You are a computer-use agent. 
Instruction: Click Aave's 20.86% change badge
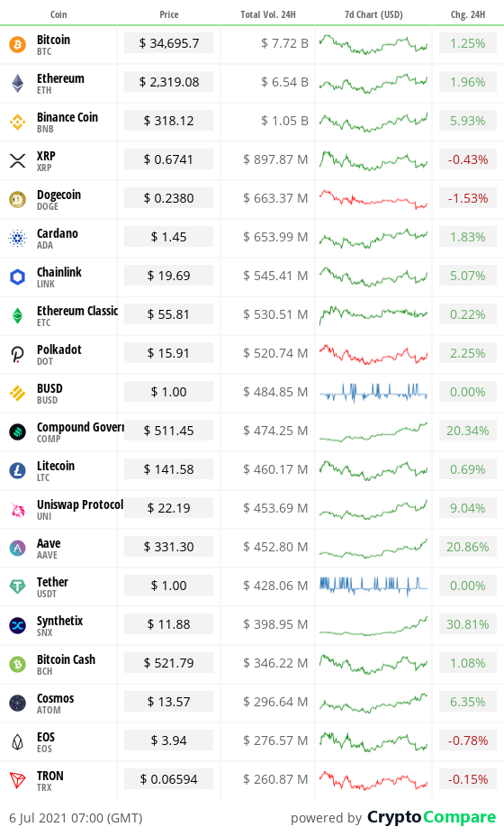coord(468,547)
